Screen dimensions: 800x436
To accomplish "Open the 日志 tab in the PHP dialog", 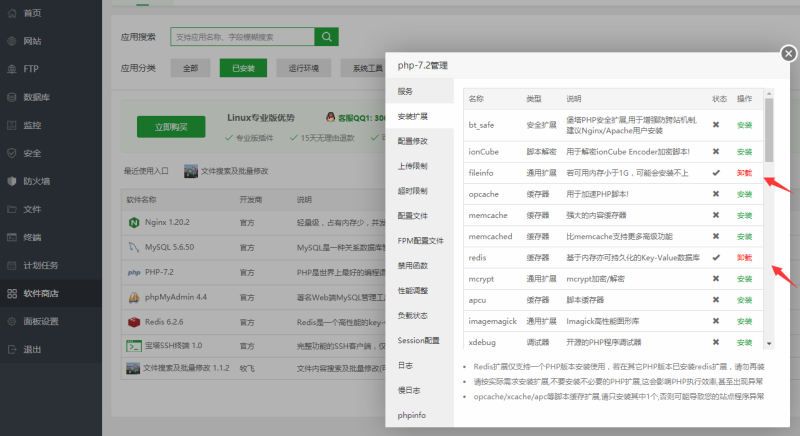I will (x=419, y=366).
